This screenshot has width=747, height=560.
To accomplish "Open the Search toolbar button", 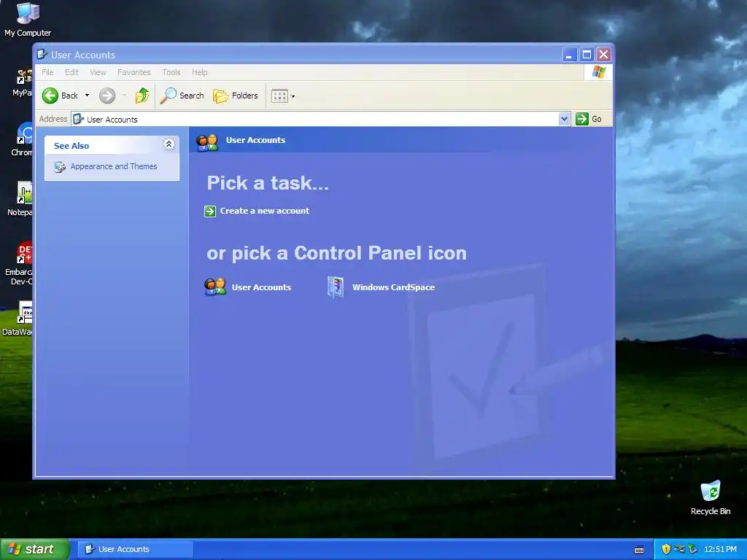I will 182,96.
